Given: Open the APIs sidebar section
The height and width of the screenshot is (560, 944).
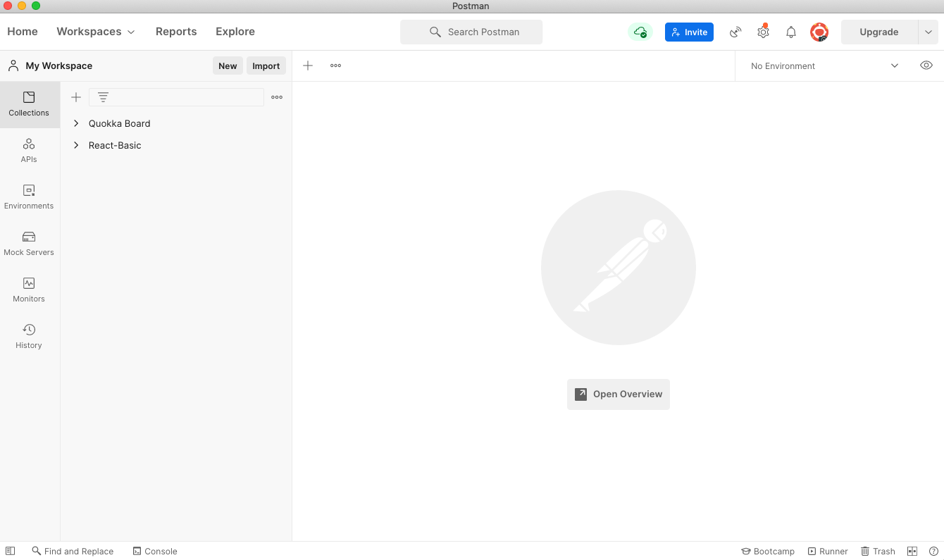Looking at the screenshot, I should (29, 151).
